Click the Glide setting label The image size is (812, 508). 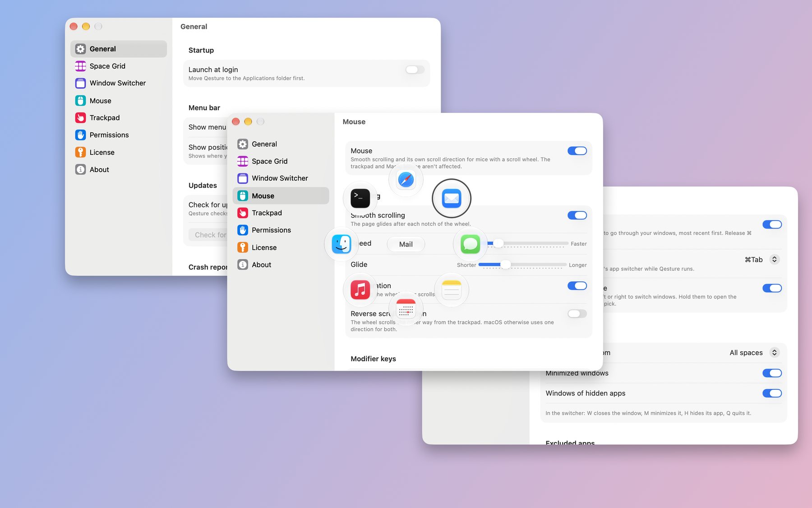pyautogui.click(x=359, y=265)
